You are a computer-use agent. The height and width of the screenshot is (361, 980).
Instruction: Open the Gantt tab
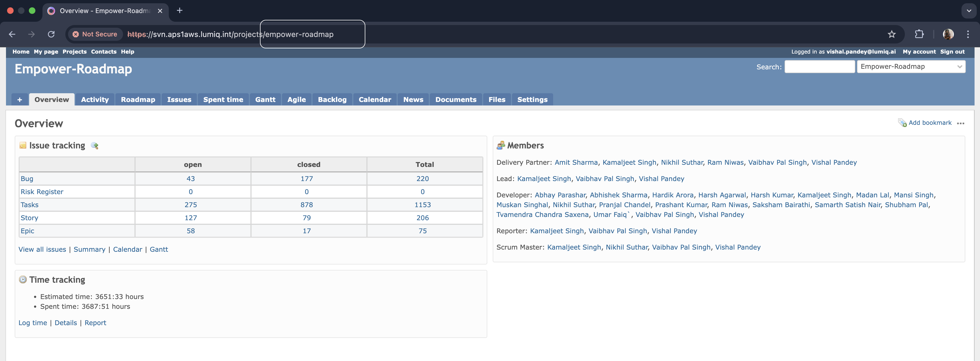pyautogui.click(x=265, y=99)
